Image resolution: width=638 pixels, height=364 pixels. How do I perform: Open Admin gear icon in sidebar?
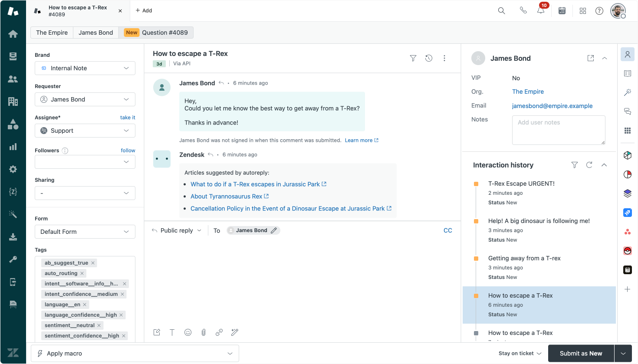[13, 169]
